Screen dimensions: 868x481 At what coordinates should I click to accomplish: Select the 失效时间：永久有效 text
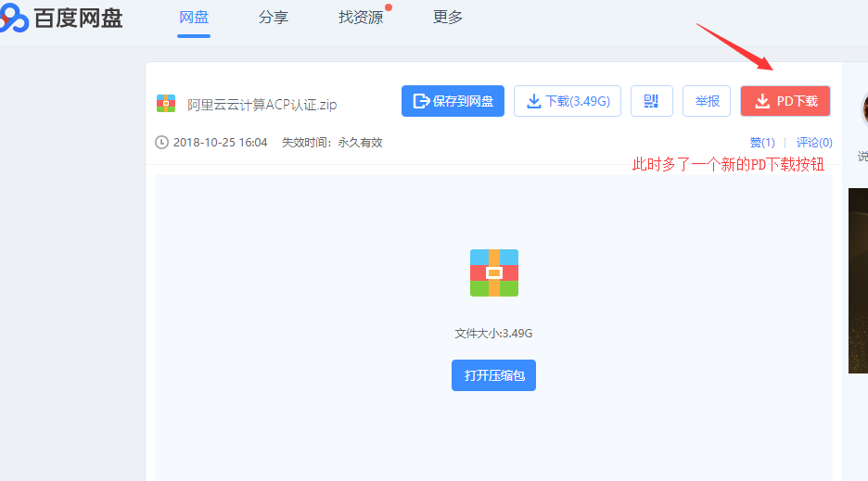[x=332, y=142]
